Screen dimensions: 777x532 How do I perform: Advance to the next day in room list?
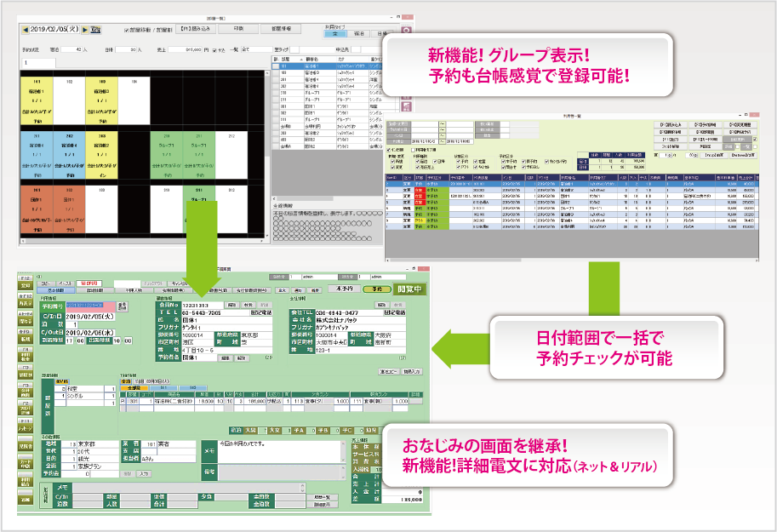click(x=85, y=30)
